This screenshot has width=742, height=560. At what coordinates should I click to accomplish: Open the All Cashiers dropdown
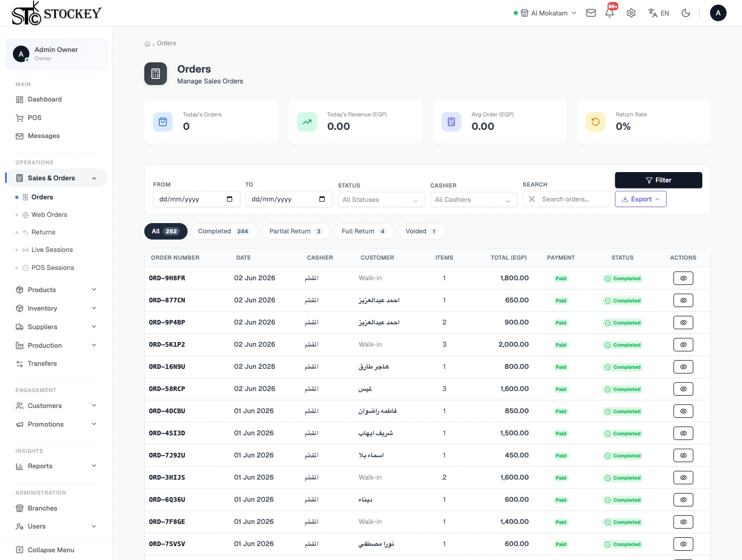tap(474, 200)
